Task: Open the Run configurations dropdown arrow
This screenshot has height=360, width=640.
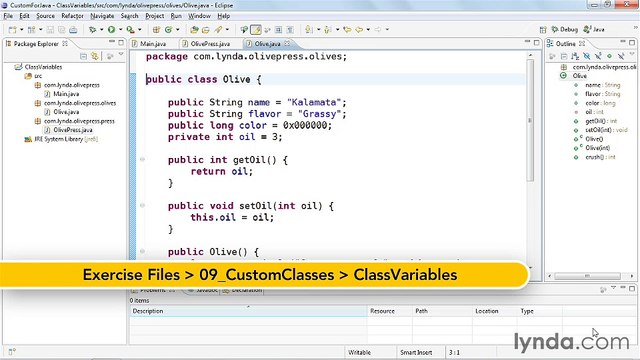Action: click(x=120, y=30)
